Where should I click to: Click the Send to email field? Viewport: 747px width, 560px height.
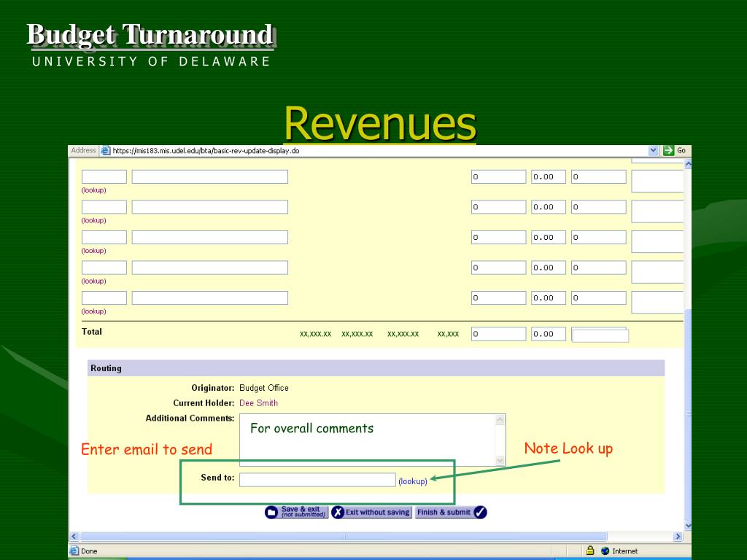tap(317, 480)
